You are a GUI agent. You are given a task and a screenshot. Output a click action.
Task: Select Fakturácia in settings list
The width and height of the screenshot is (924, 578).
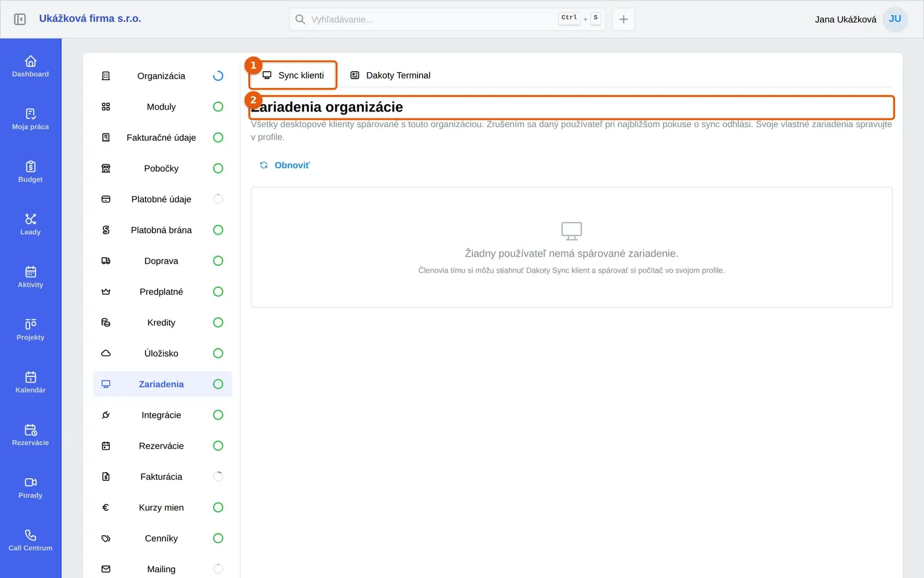(162, 477)
